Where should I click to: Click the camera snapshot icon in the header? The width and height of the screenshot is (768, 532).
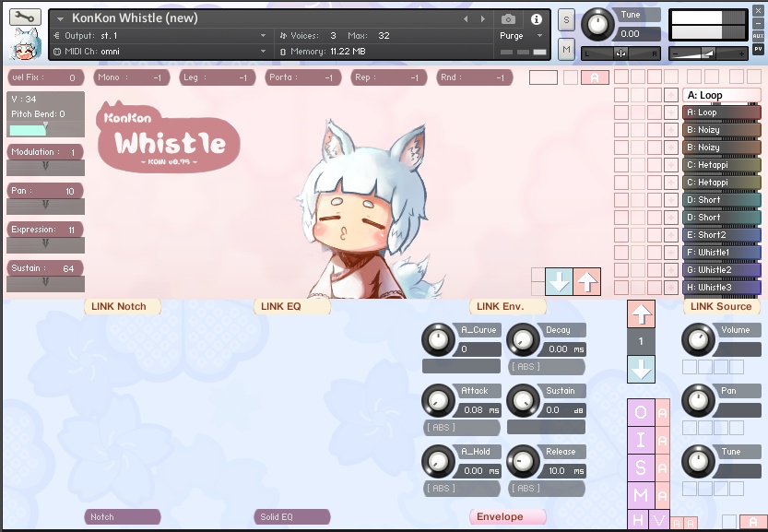pyautogui.click(x=508, y=18)
